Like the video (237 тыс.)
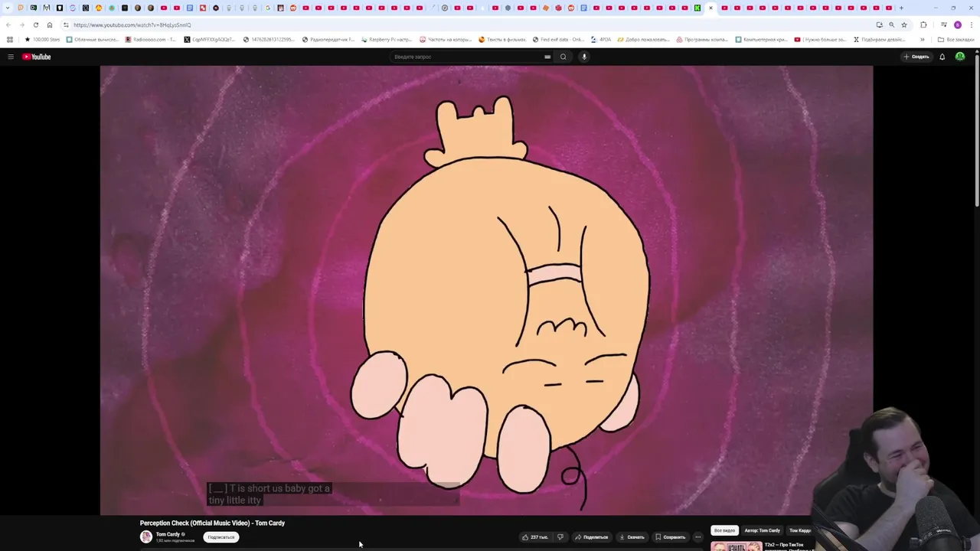Image resolution: width=980 pixels, height=551 pixels. tap(535, 537)
